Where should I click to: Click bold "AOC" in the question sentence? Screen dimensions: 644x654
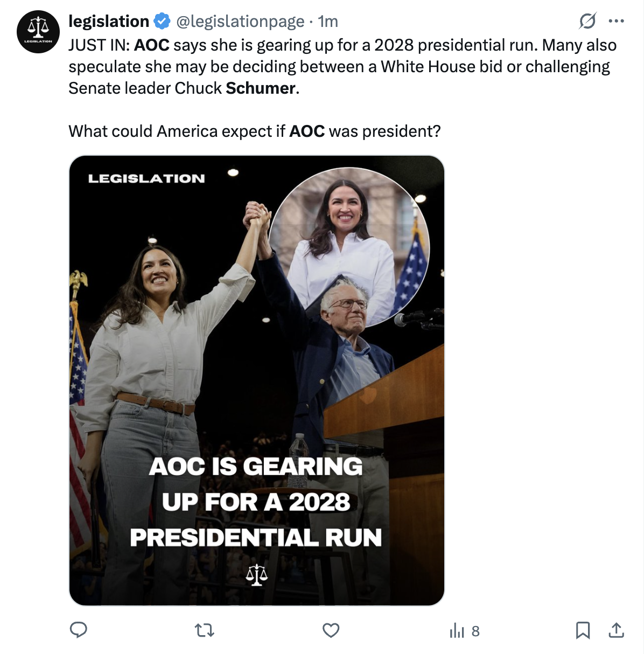point(307,131)
